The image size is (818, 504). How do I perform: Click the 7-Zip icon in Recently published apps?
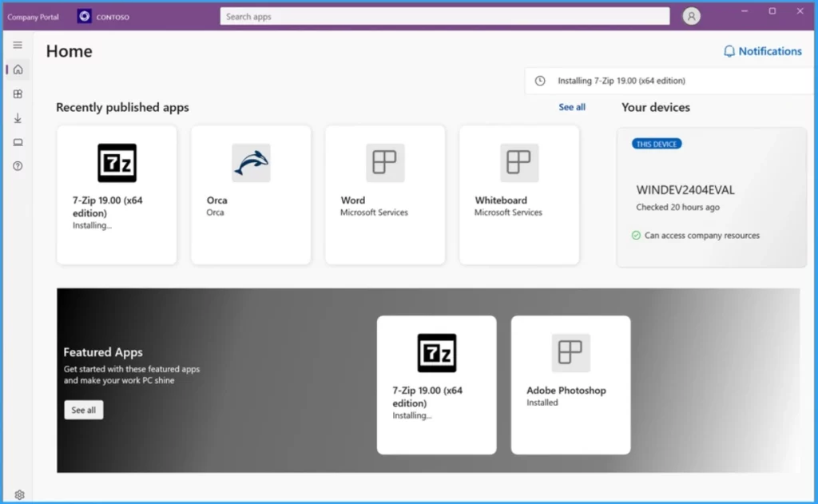tap(117, 163)
